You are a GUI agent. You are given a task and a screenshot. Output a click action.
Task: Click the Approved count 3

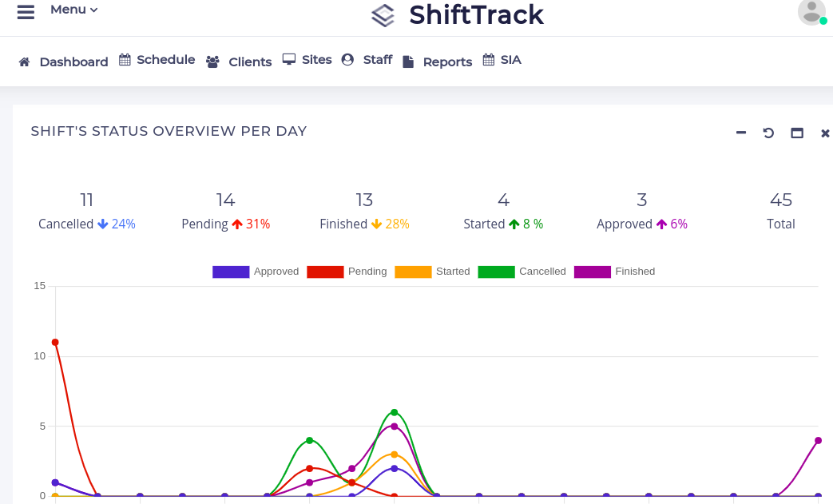pos(642,200)
